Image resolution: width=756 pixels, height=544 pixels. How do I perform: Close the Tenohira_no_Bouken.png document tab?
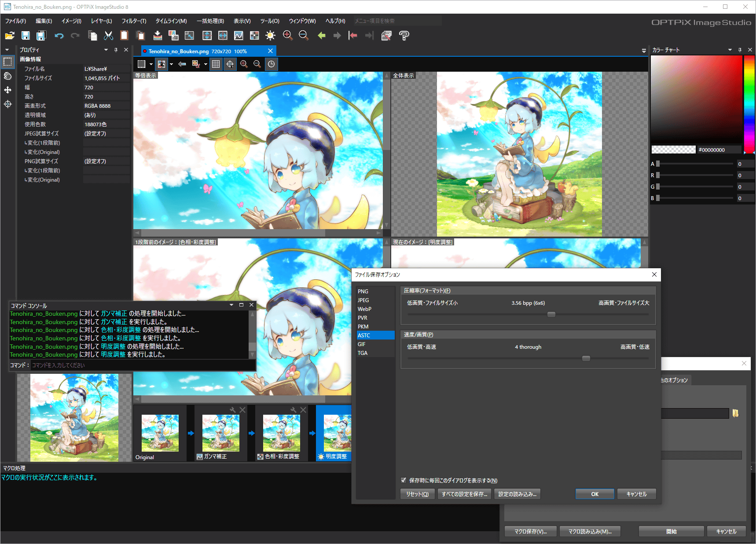[x=270, y=51]
